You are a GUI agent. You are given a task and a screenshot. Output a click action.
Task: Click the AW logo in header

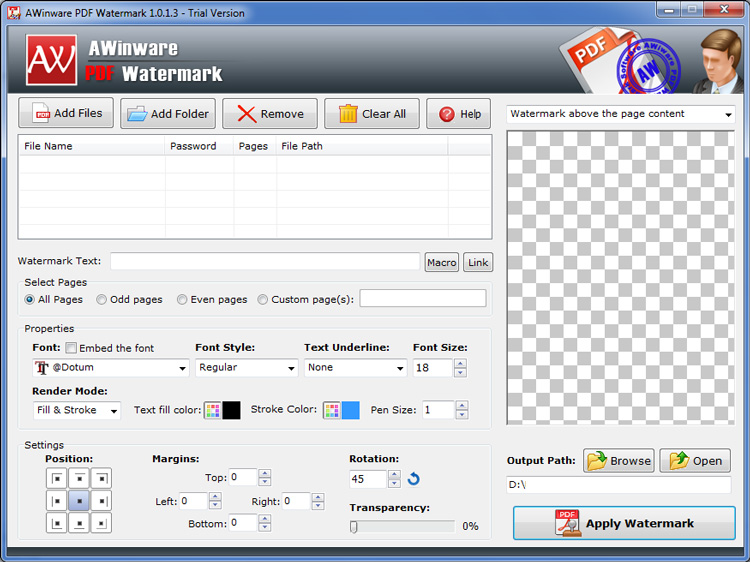coord(51,60)
